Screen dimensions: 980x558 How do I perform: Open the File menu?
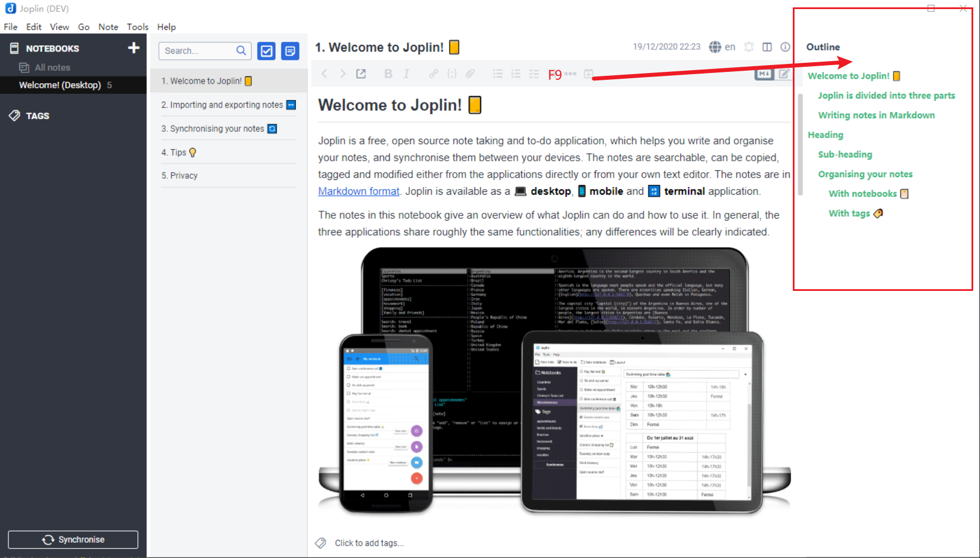[x=11, y=27]
